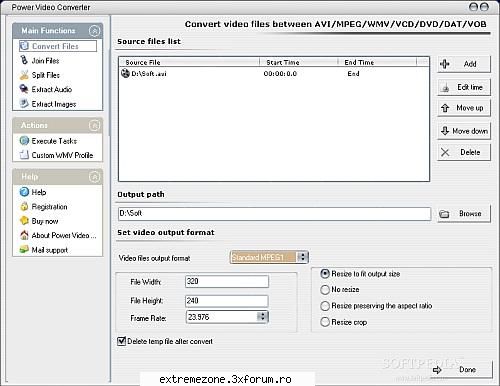500x386 pixels.
Task: Click the Custom WMV Profile icon
Action: pos(24,155)
